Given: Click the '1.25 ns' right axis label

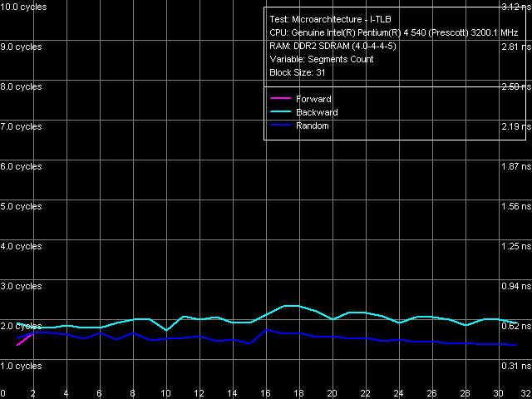Looking at the screenshot, I should coord(516,246).
